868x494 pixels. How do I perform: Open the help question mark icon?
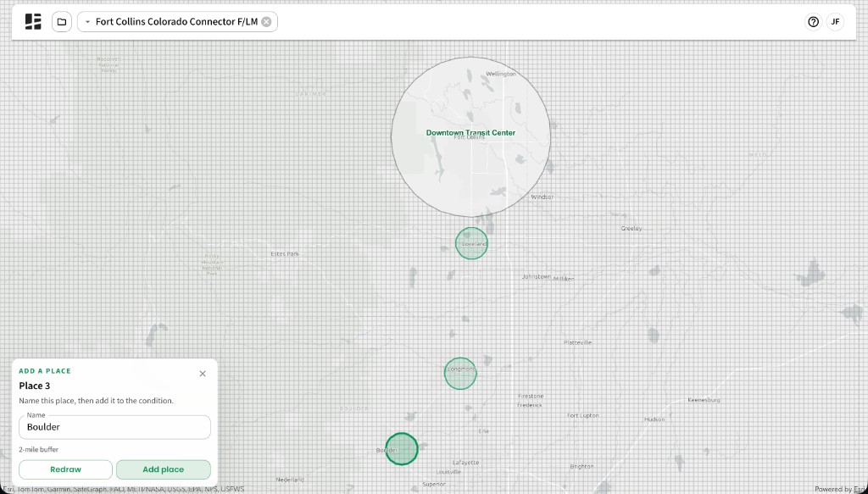pos(813,21)
